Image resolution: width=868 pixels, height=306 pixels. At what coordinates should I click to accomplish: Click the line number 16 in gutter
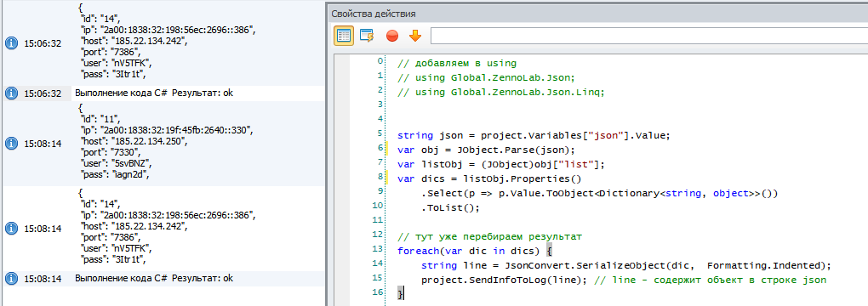[x=379, y=292]
